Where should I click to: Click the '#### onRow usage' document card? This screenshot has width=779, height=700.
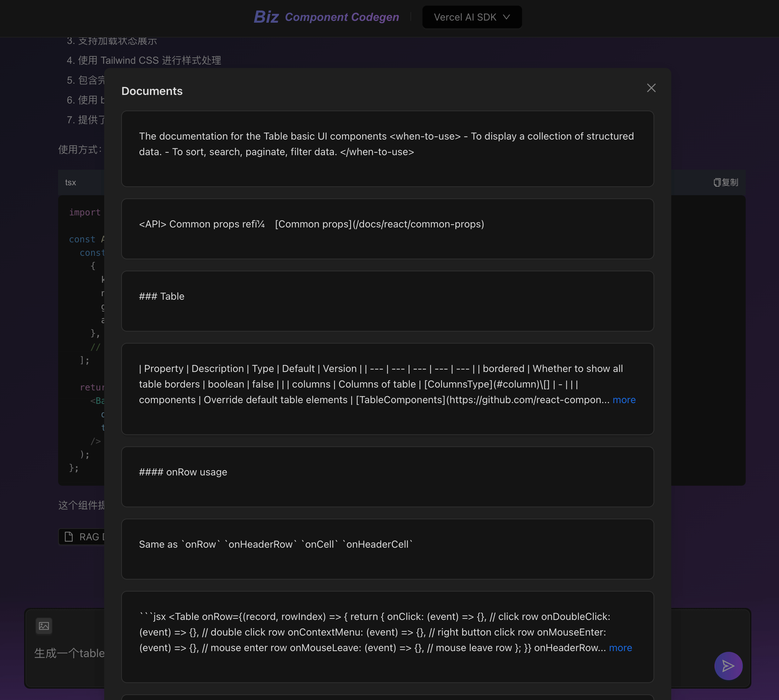[387, 476]
